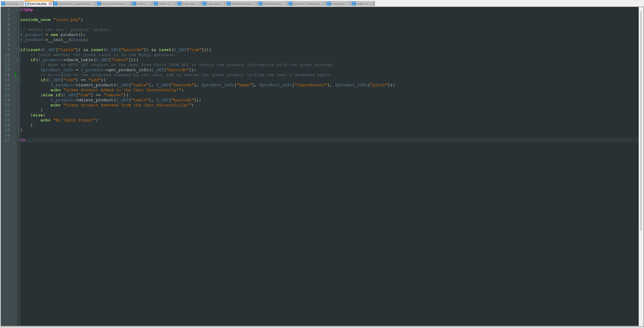This screenshot has width=644, height=328.
Task: Click the first index.css tab file icon
Action: tap(155, 4)
